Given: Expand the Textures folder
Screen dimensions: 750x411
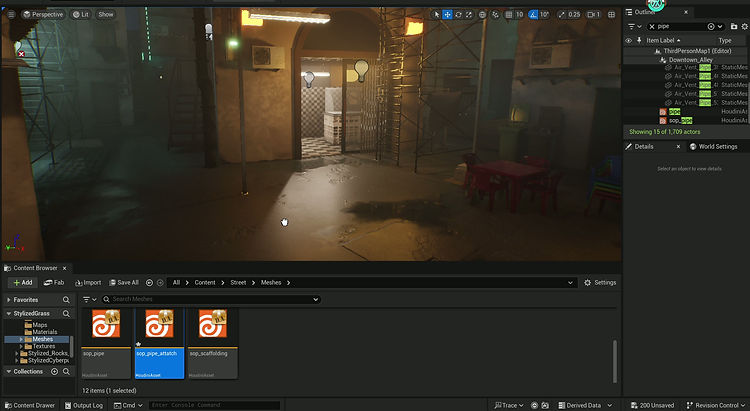Looking at the screenshot, I should (21, 346).
